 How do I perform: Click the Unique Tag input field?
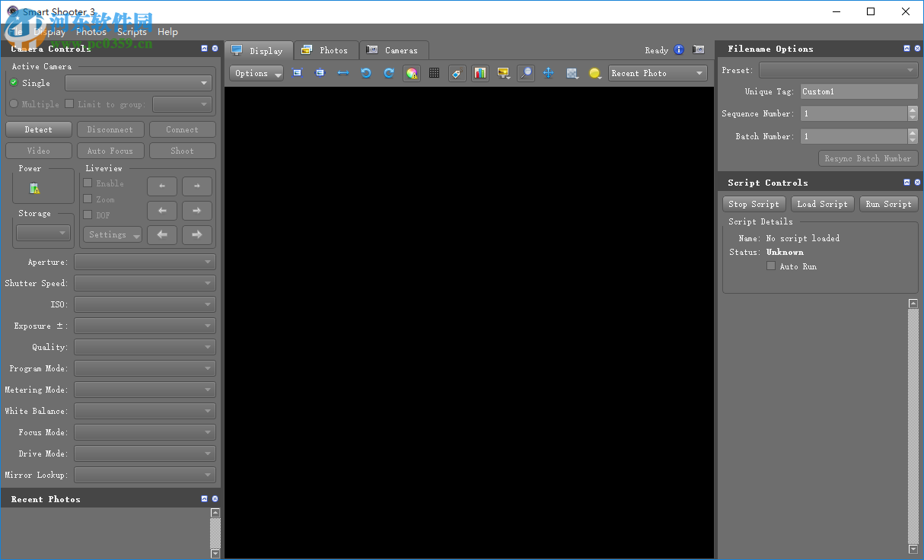point(859,91)
